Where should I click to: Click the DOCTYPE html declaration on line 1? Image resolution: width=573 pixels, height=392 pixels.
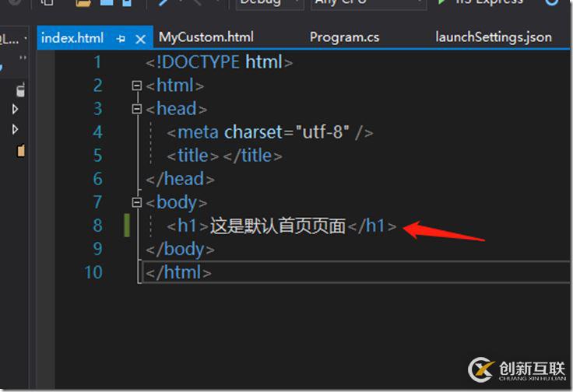pos(219,62)
